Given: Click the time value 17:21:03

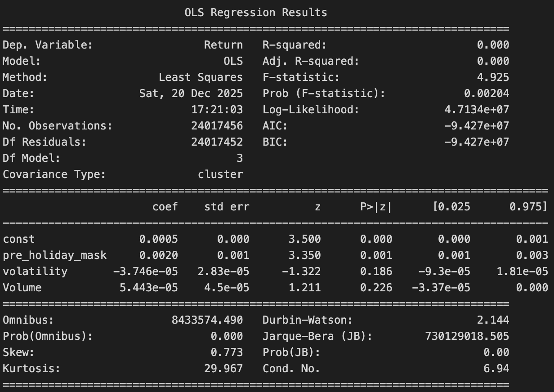Looking at the screenshot, I should (x=217, y=110).
